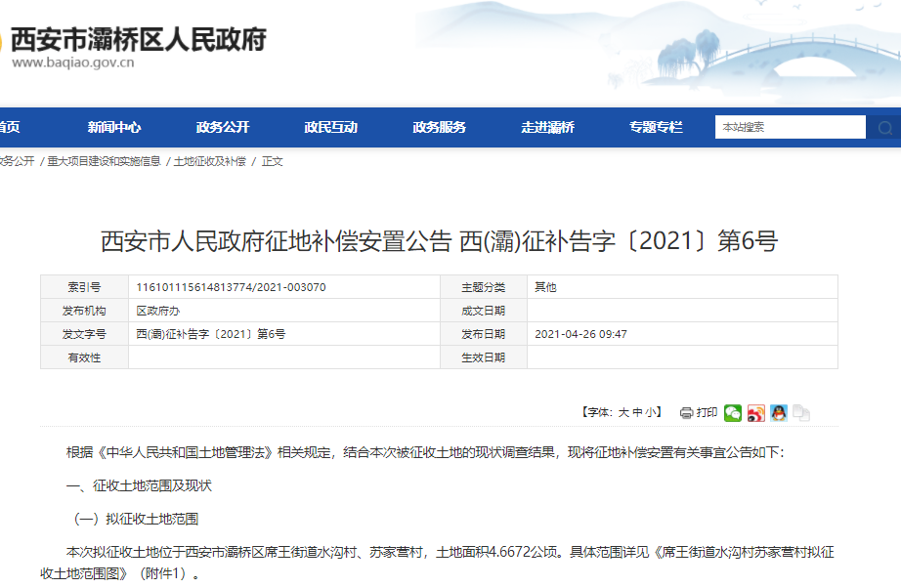
Task: Open the 新闻中心 menu
Action: 114,127
